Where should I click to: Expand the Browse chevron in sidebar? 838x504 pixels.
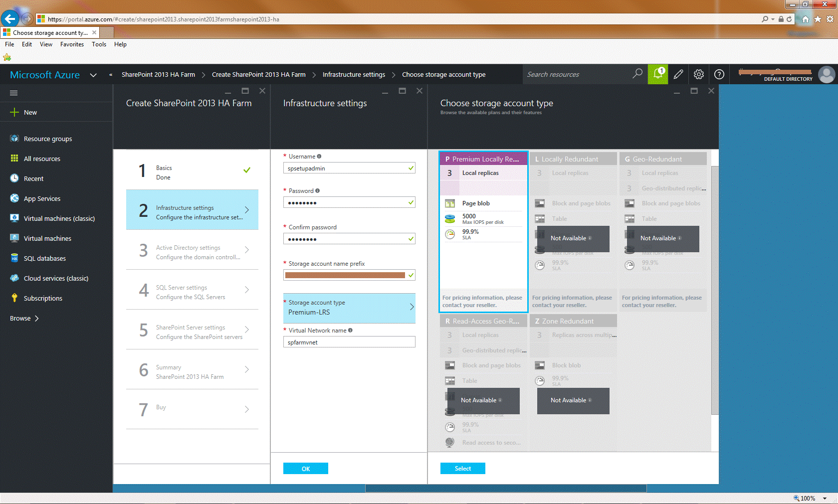point(36,318)
